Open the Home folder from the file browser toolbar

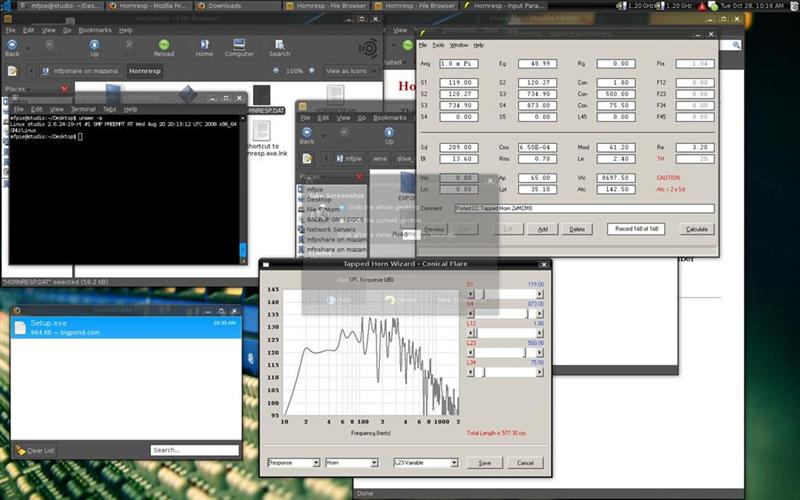coord(204,48)
